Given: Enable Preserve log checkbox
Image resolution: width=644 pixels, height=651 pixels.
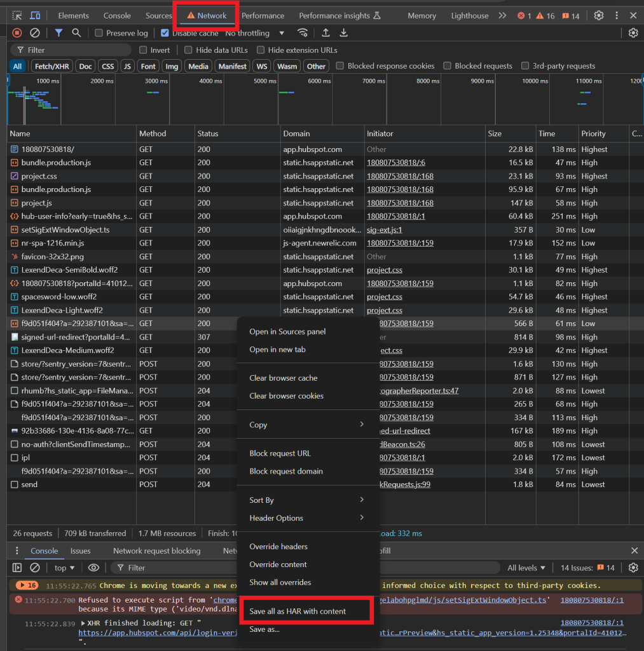Looking at the screenshot, I should [99, 33].
